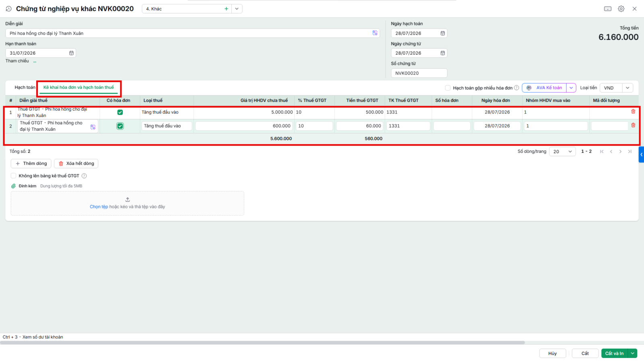Open the calendar for Ngày chứng từ
644x362 pixels.
(x=443, y=53)
